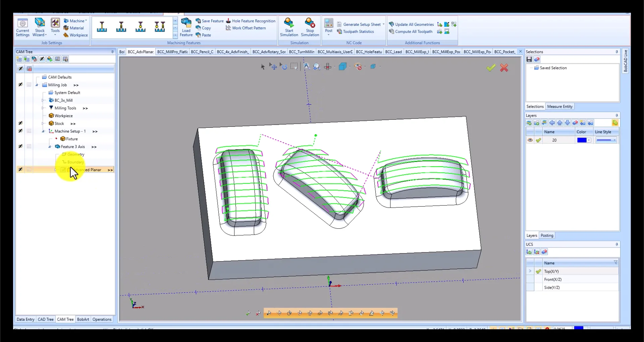Open the color dropdown for layer 20

(x=589, y=140)
